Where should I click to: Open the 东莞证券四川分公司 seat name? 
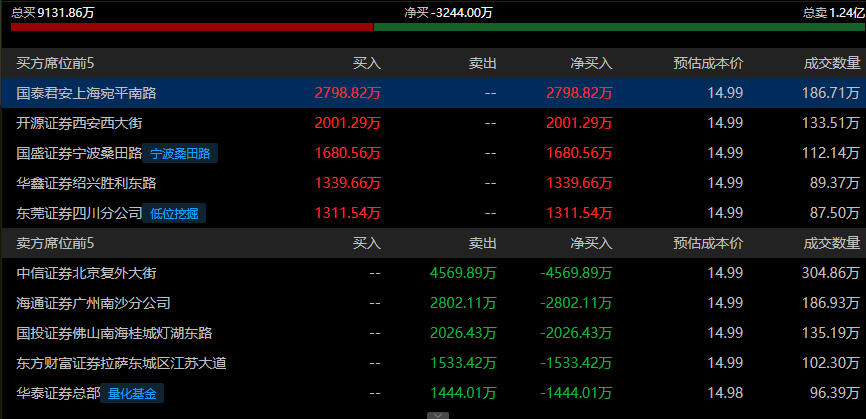[79, 213]
